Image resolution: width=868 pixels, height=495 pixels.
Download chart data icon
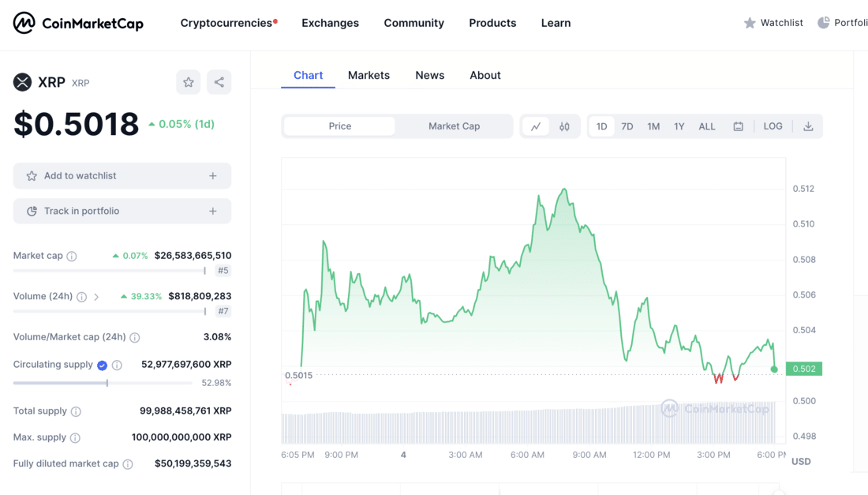point(808,126)
